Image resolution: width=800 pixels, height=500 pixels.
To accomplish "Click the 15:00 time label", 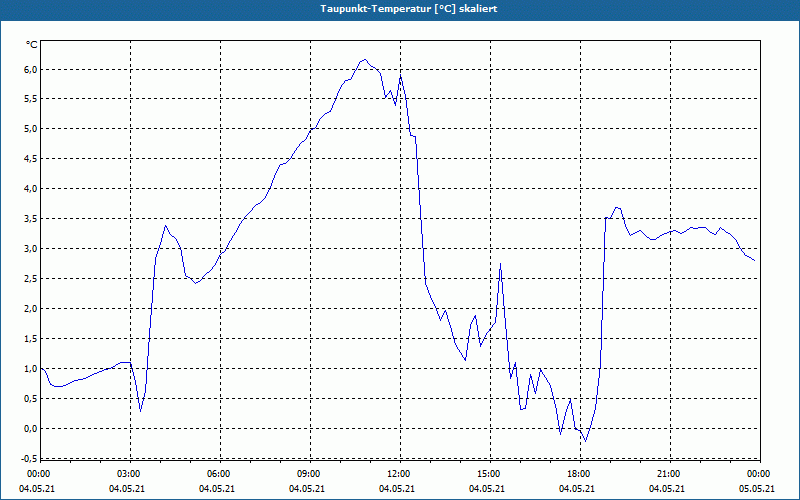I will point(491,474).
